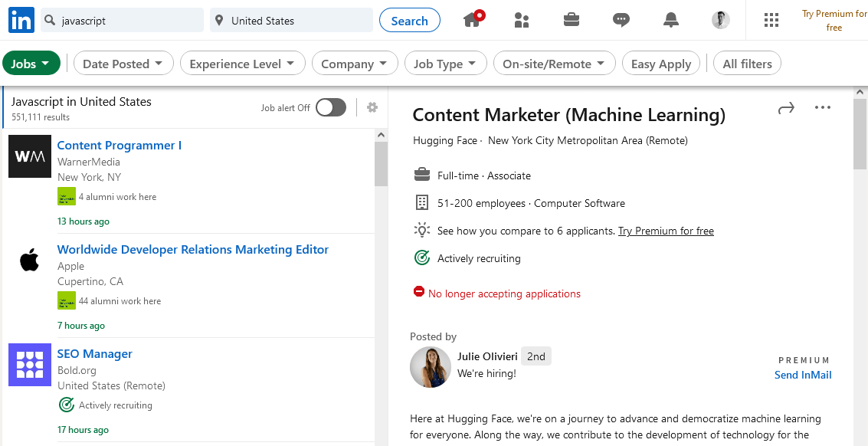Image resolution: width=868 pixels, height=446 pixels.
Task: Open job alert settings gear
Action: coord(372,107)
